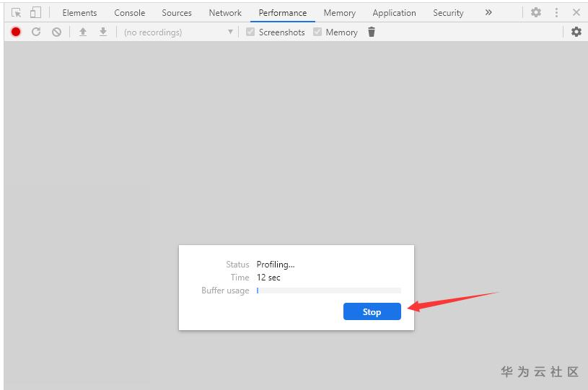Viewport: 588px width, 390px height.
Task: Start profiling and reload page icon
Action: tap(36, 32)
